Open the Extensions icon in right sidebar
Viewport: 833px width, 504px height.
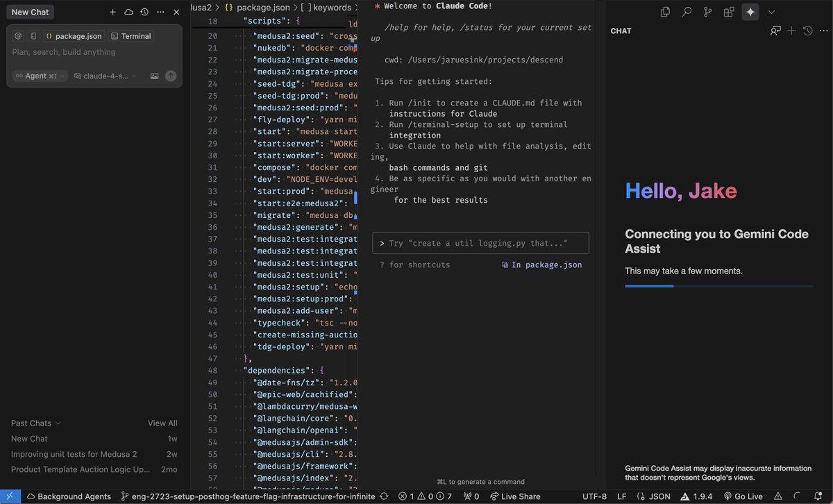tap(729, 12)
